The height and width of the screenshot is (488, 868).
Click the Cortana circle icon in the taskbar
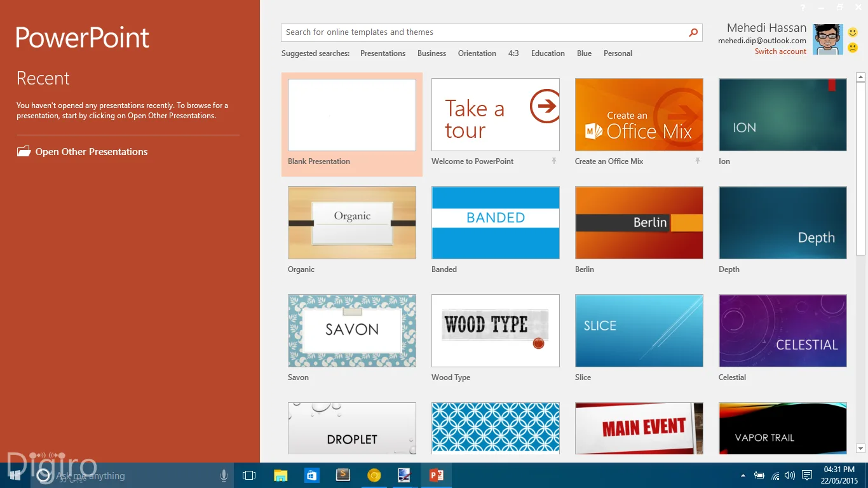[43, 475]
